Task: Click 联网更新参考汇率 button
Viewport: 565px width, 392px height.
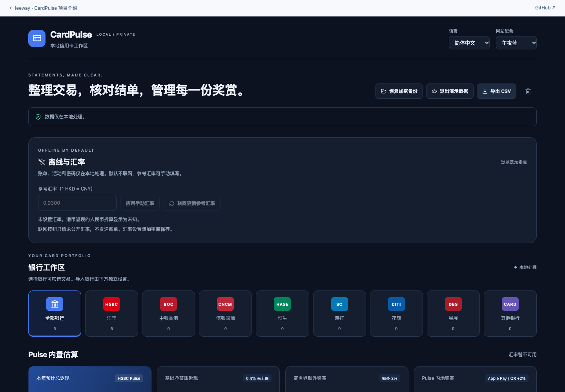Action: (192, 203)
